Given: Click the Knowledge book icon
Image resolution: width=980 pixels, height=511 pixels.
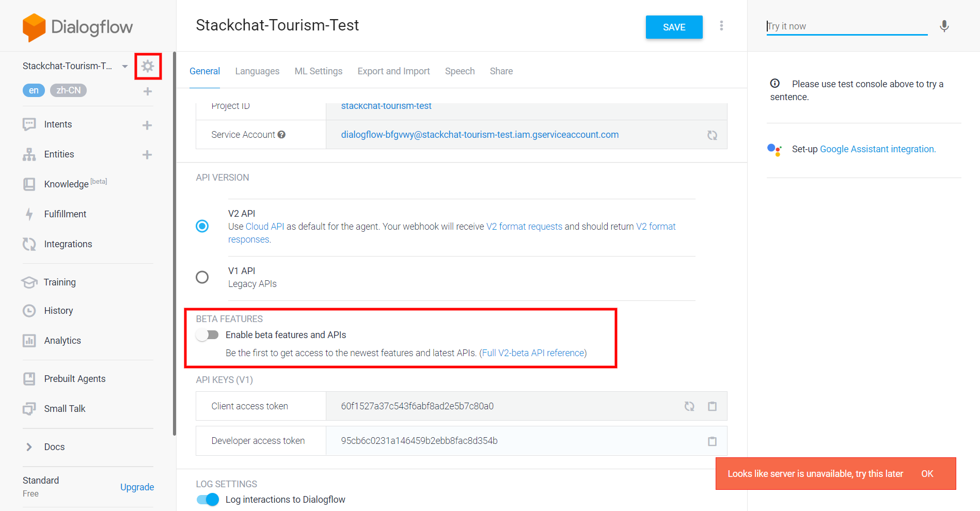Looking at the screenshot, I should 29,184.
